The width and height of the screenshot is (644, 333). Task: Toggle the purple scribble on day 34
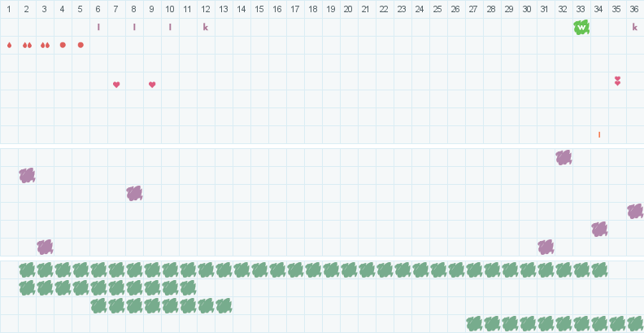[599, 229]
